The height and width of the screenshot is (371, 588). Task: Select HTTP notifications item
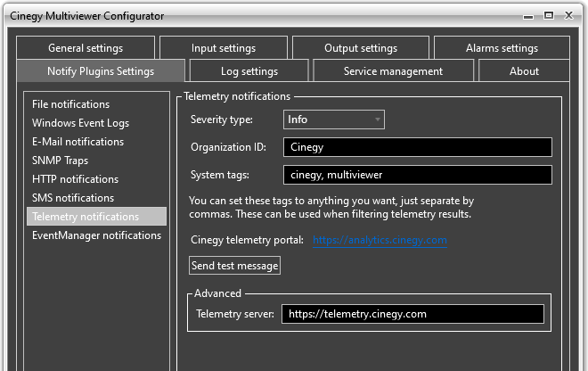[x=96, y=179]
